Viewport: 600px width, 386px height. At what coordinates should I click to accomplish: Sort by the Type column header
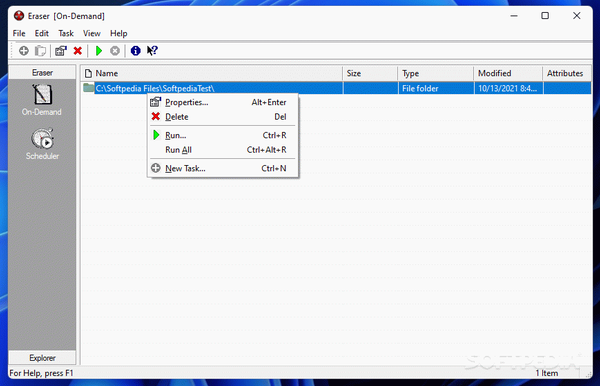pyautogui.click(x=436, y=73)
